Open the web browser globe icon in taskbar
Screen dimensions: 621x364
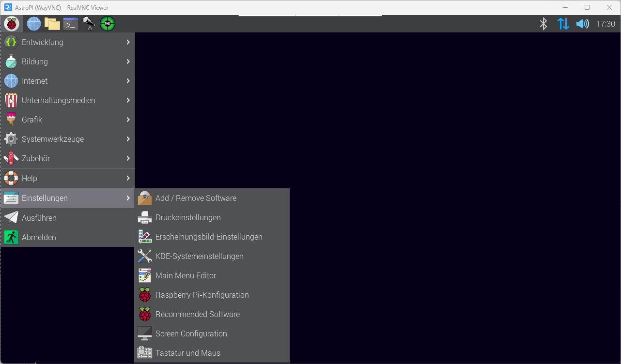coord(33,24)
